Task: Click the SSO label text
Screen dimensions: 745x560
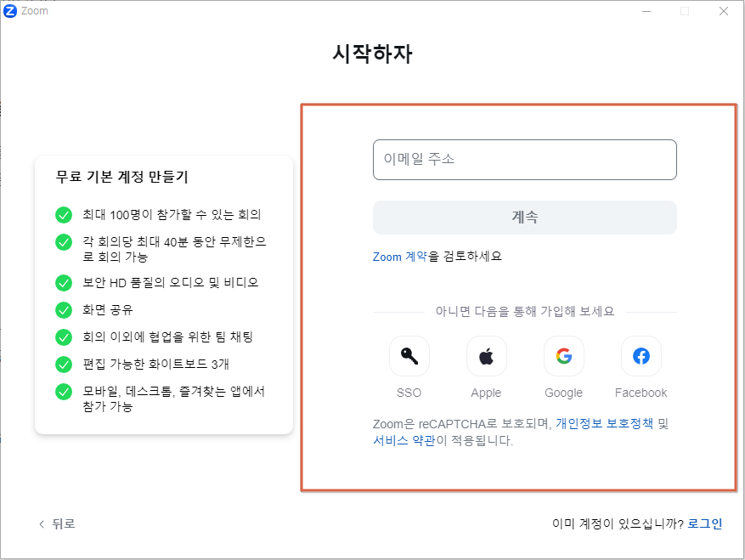Action: tap(409, 393)
